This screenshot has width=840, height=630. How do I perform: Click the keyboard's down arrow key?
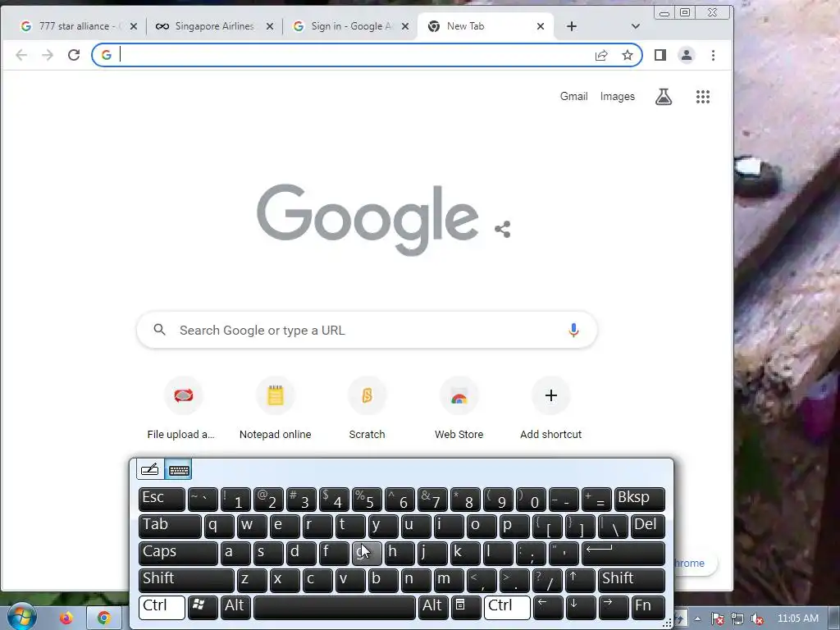point(581,607)
